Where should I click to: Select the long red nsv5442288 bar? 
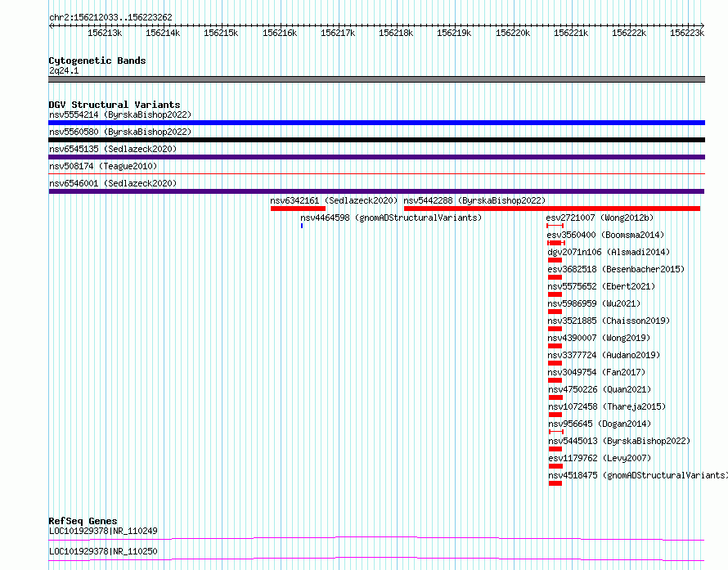click(x=552, y=209)
